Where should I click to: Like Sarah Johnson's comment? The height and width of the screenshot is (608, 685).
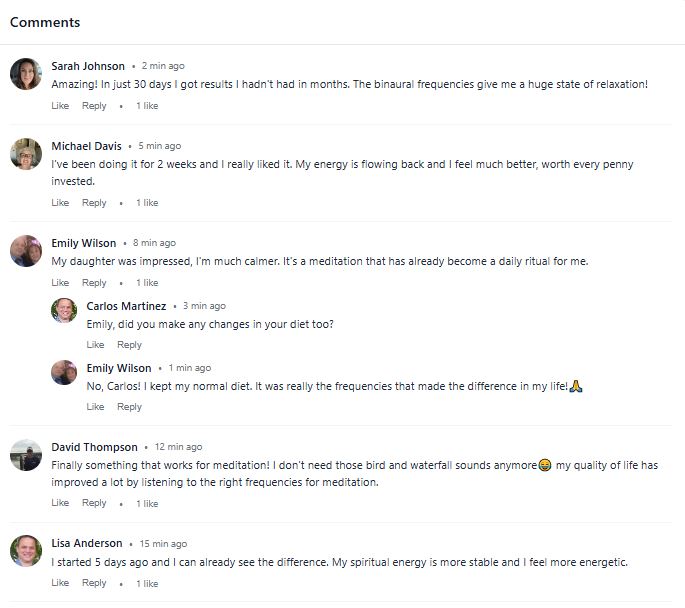point(60,106)
